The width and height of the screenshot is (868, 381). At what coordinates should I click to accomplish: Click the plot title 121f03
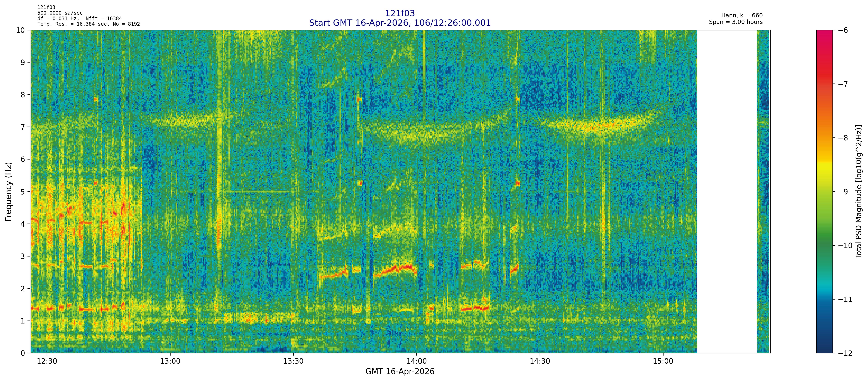400,13
